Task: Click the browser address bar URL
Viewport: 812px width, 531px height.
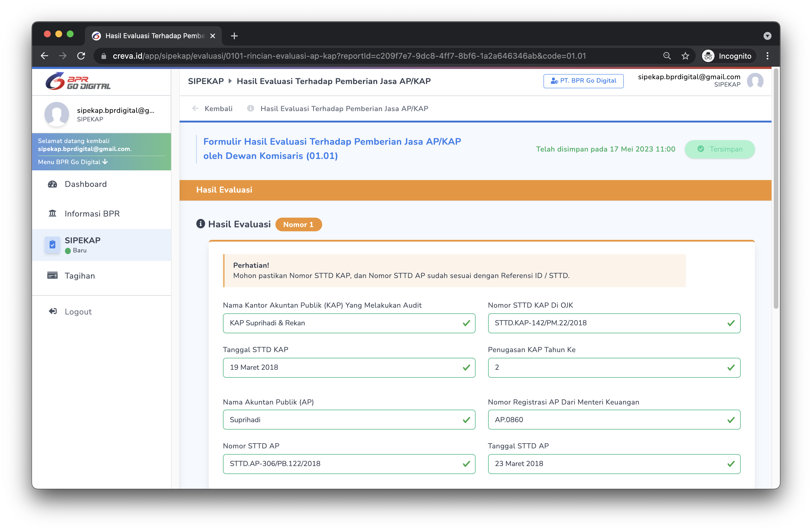Action: tap(349, 56)
